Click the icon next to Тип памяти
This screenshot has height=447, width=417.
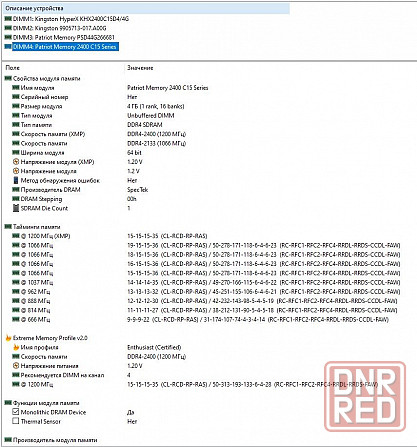16,125
